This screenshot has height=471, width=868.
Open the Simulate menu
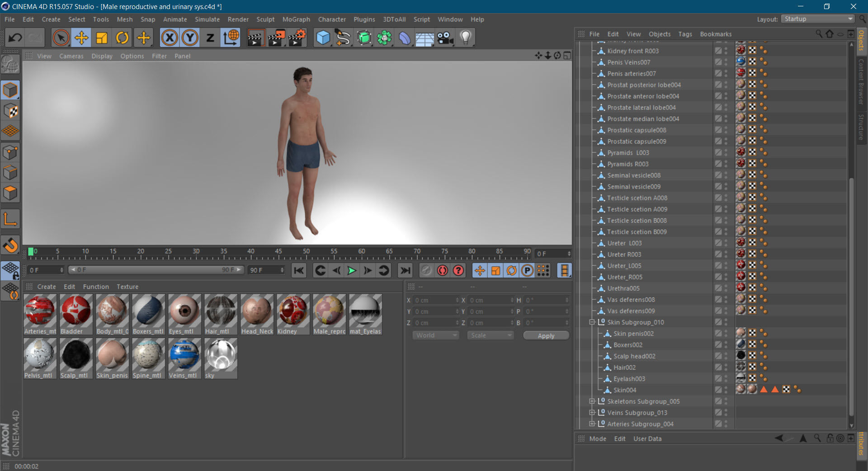(x=207, y=19)
